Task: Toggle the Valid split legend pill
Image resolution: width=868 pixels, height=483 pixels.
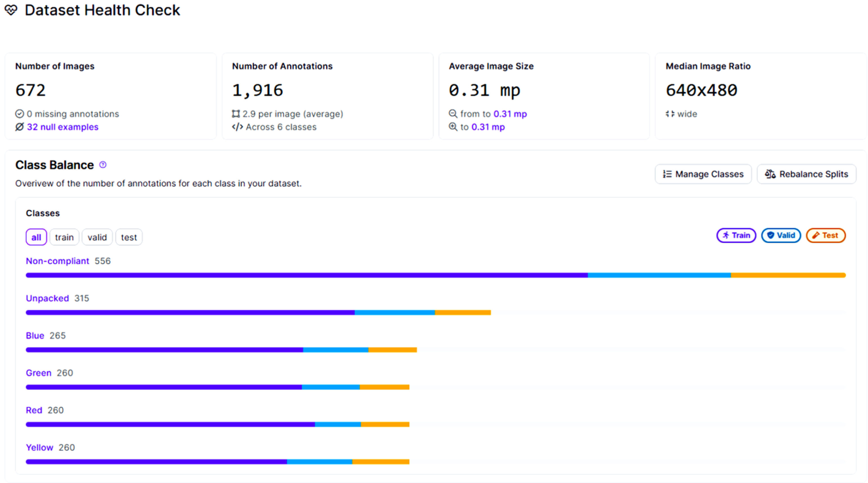Action: [781, 235]
